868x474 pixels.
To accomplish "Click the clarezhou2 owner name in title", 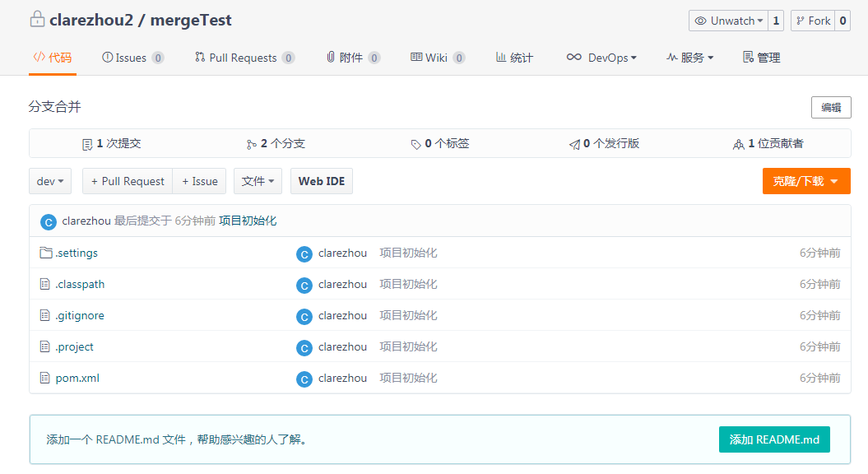I will [91, 20].
